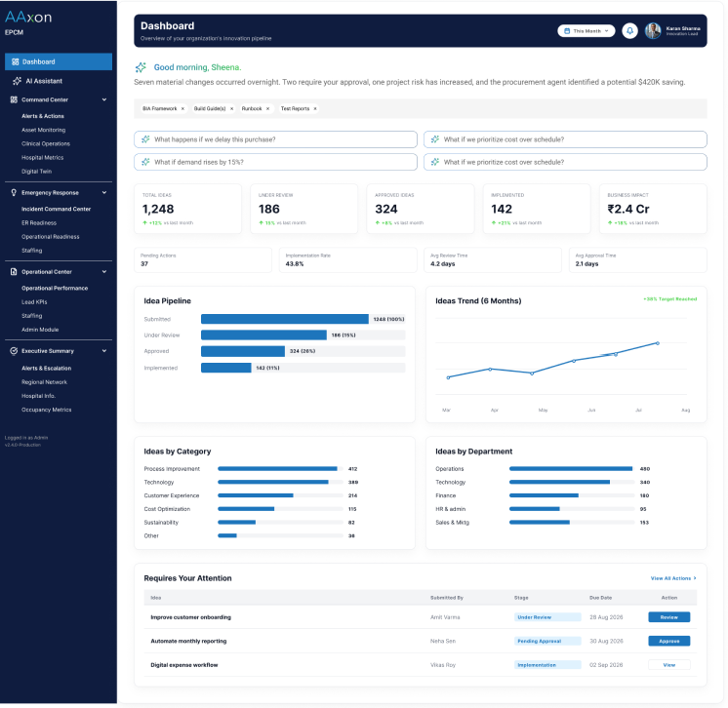Screen dimensions: 728x708
Task: Open Hospital Metrics page
Action: [42, 158]
